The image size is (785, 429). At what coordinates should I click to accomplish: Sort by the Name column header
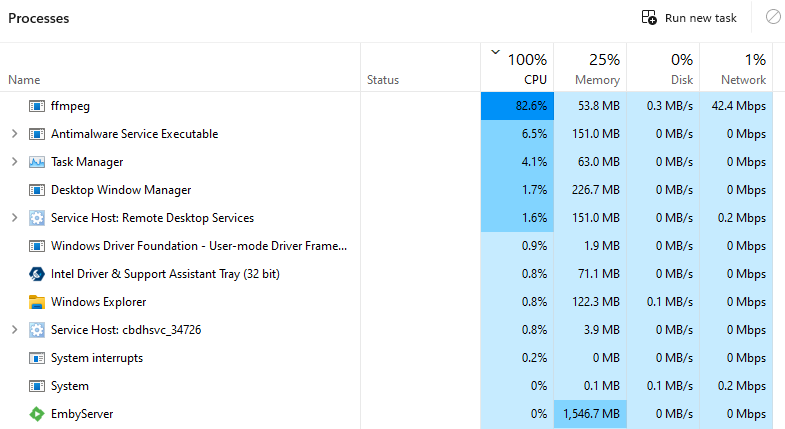[24, 80]
